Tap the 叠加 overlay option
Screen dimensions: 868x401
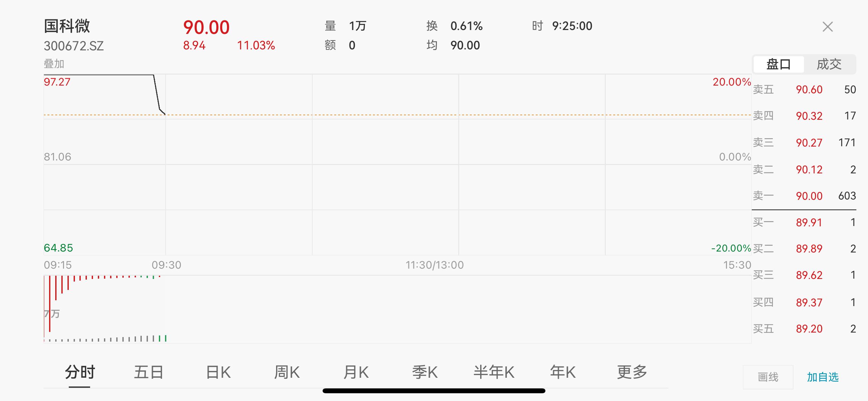[54, 64]
